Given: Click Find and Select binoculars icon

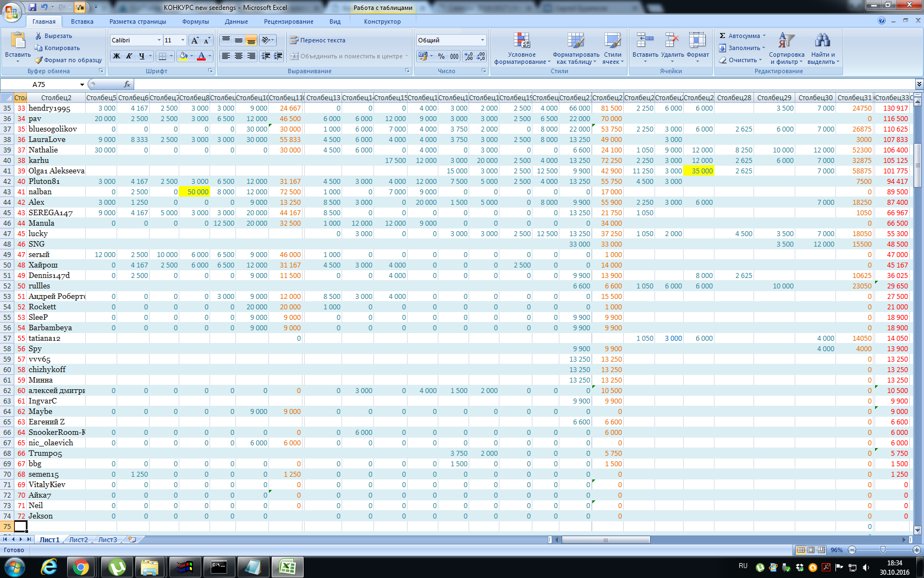Looking at the screenshot, I should click(822, 41).
